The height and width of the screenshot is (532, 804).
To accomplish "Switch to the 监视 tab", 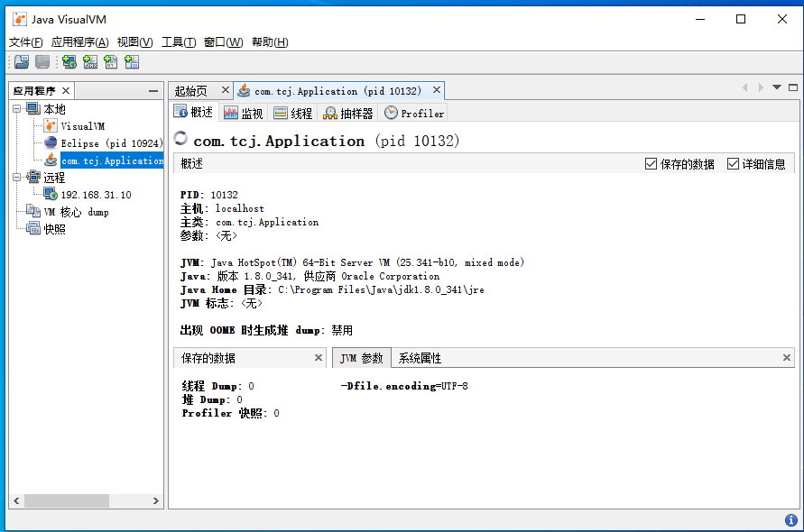I will pos(244,113).
